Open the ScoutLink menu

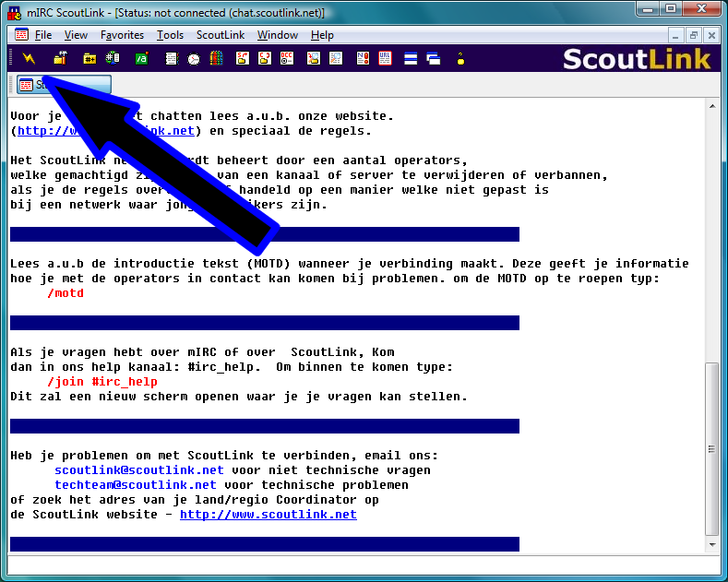click(x=221, y=35)
